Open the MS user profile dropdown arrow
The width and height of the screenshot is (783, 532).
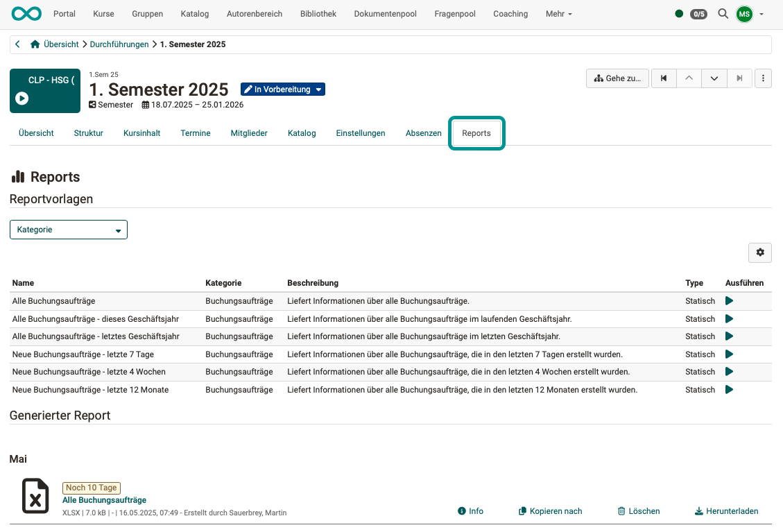point(761,14)
